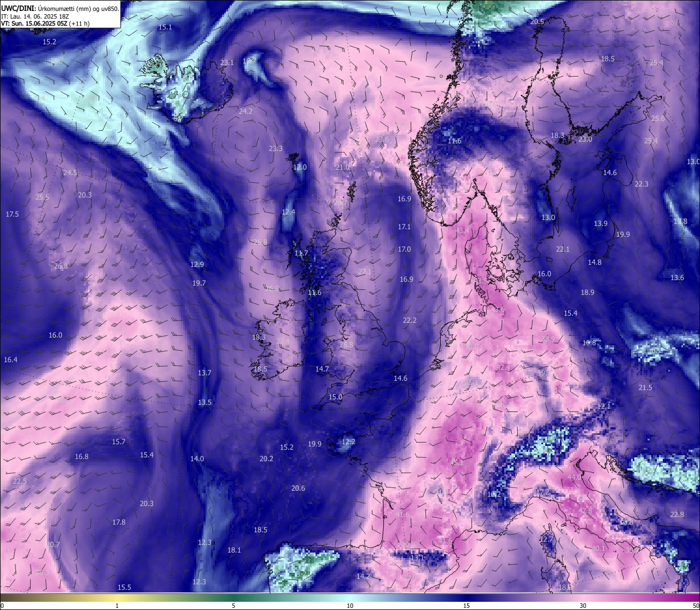Click the 10.2 value label

click(494, 494)
